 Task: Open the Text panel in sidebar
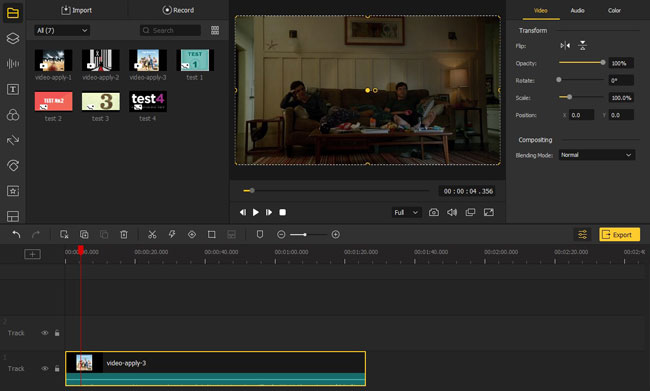pyautogui.click(x=13, y=89)
